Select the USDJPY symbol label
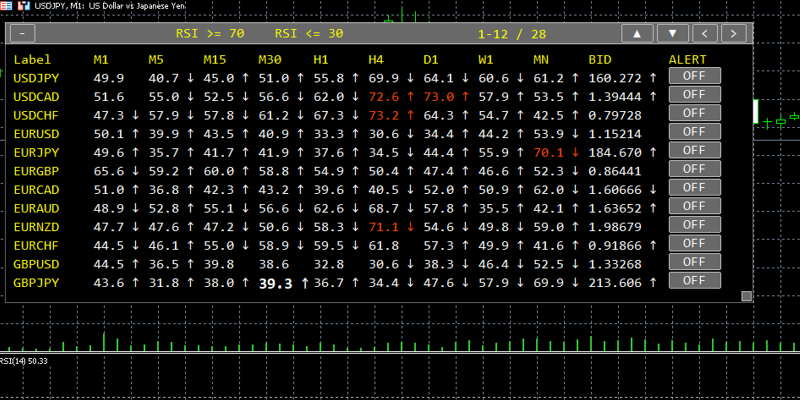 36,79
